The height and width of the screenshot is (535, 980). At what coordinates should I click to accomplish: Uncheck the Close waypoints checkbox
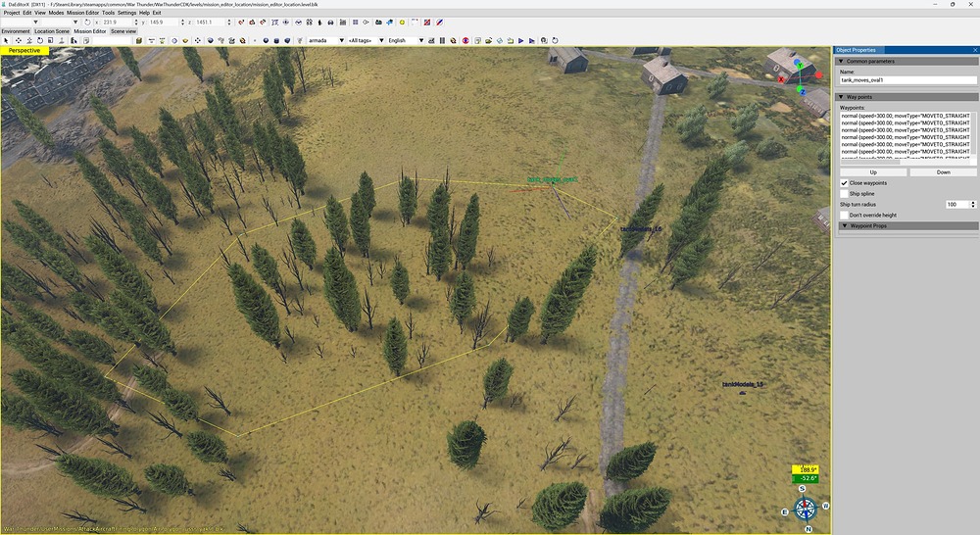pos(845,183)
